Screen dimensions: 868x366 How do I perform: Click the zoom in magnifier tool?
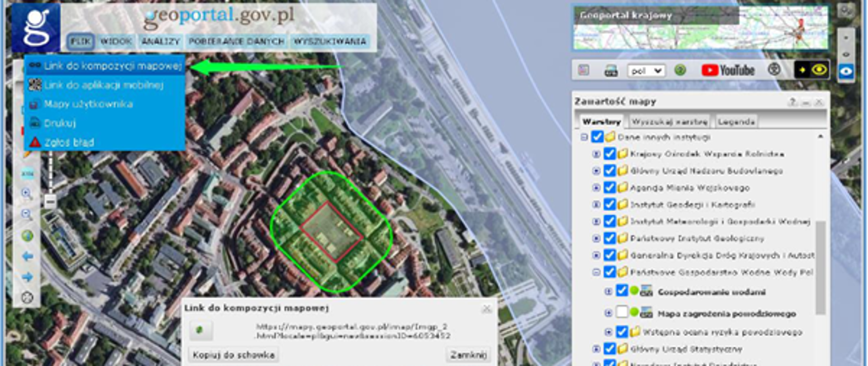(27, 194)
